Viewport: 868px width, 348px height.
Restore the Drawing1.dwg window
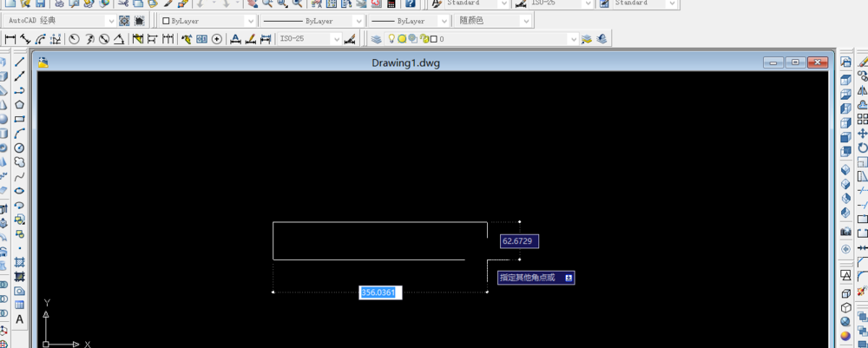tap(795, 62)
